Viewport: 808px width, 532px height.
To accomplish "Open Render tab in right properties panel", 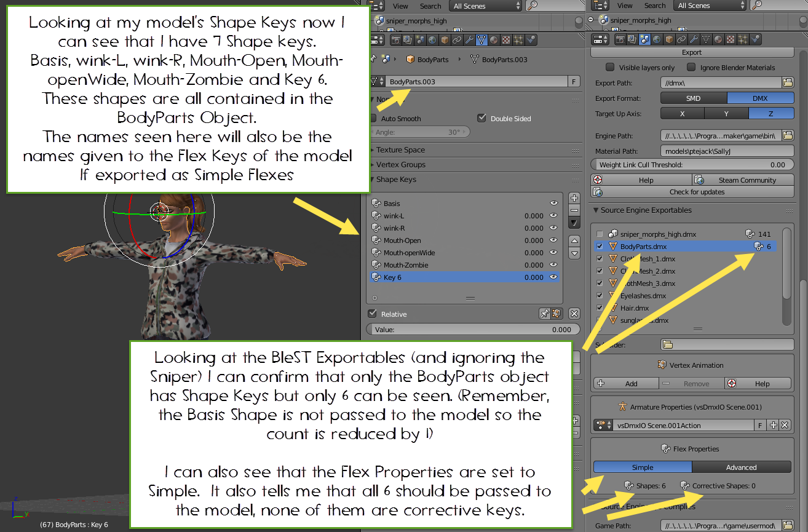I will pos(620,40).
